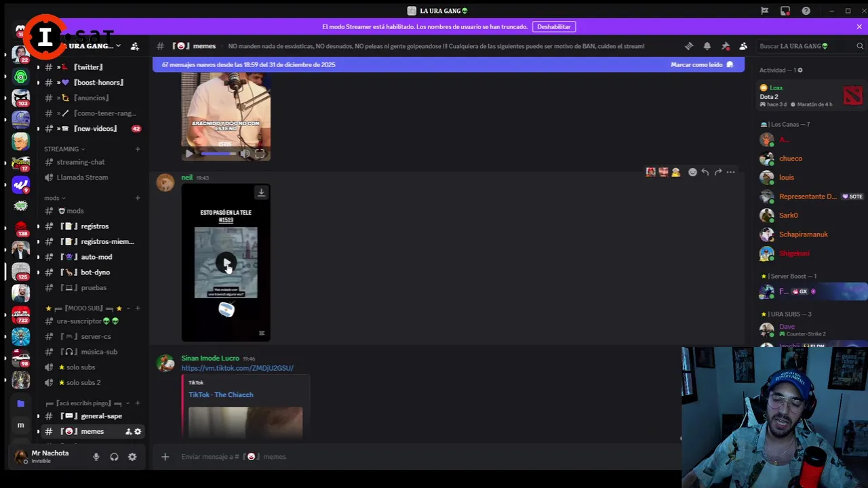Click Deshabilitar to turn off Streamer mode
The width and height of the screenshot is (868, 488).
coord(554,26)
